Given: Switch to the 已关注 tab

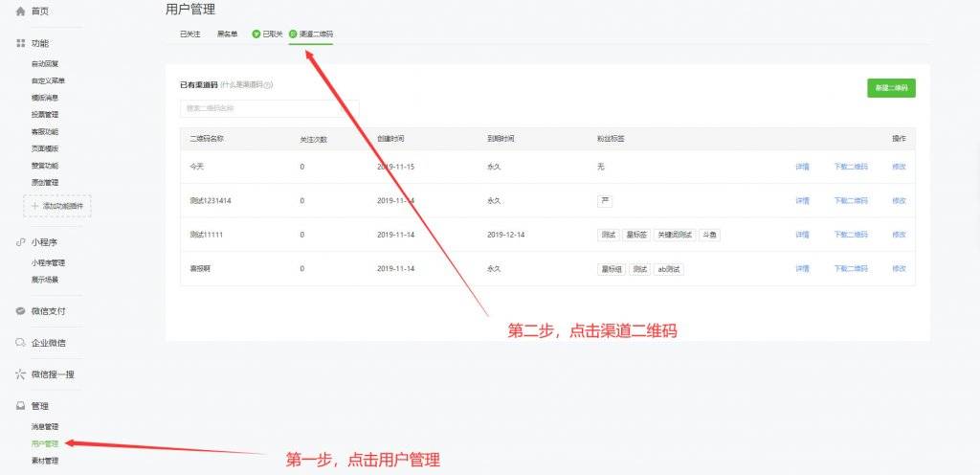Looking at the screenshot, I should (x=190, y=34).
